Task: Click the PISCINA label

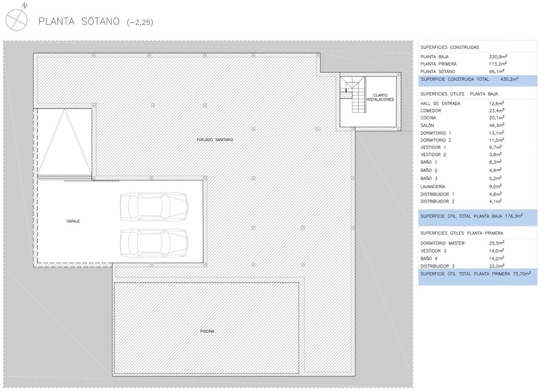Action: [x=207, y=331]
